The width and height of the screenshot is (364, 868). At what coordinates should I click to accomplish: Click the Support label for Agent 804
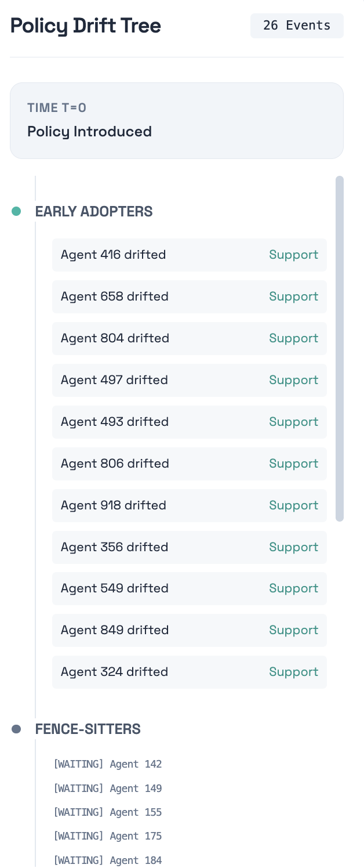click(293, 338)
